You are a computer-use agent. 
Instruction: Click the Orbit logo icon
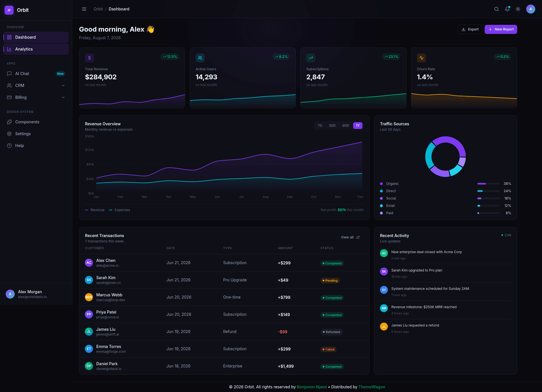[9, 10]
